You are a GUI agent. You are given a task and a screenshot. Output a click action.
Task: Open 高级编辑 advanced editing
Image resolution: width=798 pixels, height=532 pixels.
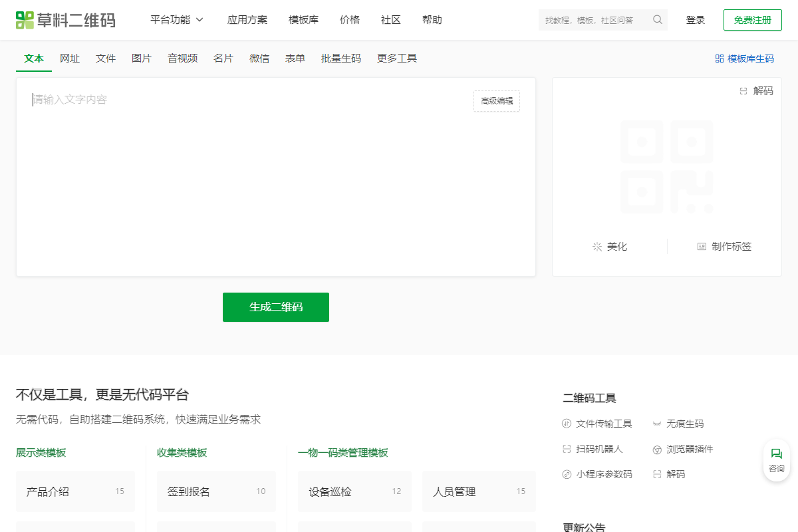point(496,101)
